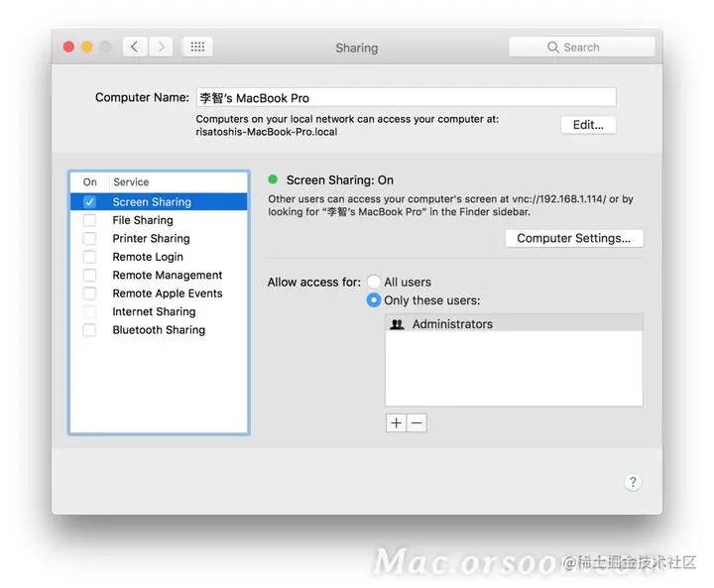The image size is (714, 588).
Task: Click the Edit… button
Action: (588, 125)
